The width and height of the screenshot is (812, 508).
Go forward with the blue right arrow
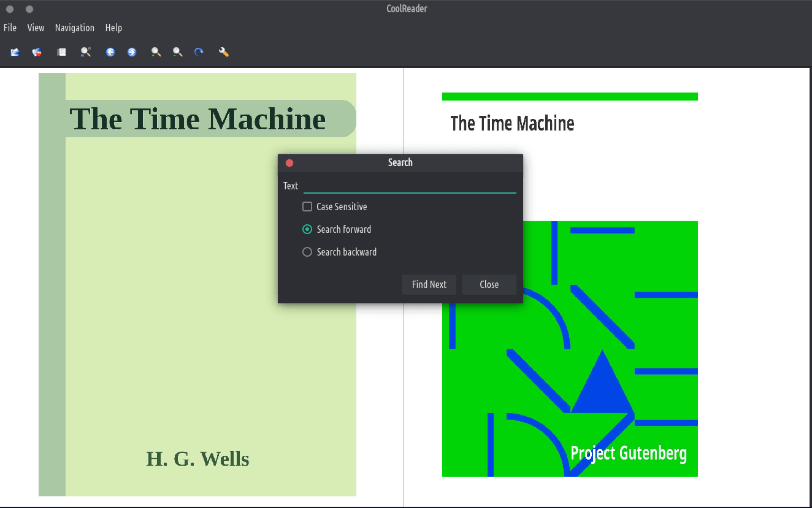point(132,52)
